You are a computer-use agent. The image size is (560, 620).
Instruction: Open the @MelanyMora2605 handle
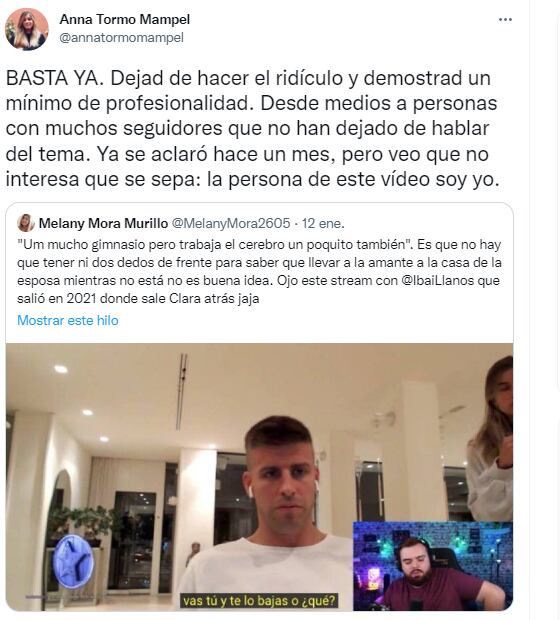(231, 223)
